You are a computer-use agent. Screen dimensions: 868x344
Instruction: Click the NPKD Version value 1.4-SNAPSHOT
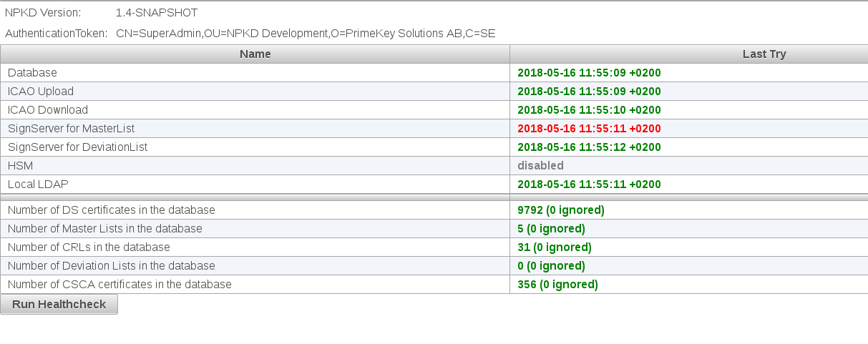click(157, 13)
